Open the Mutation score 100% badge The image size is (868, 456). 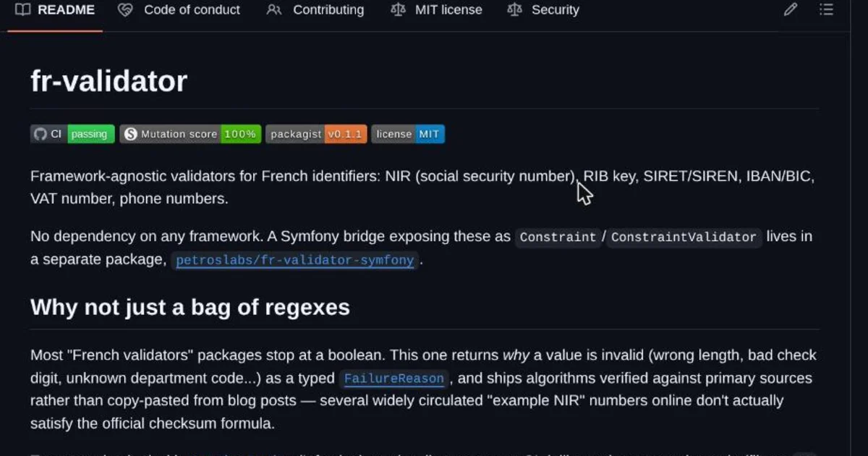pyautogui.click(x=190, y=134)
